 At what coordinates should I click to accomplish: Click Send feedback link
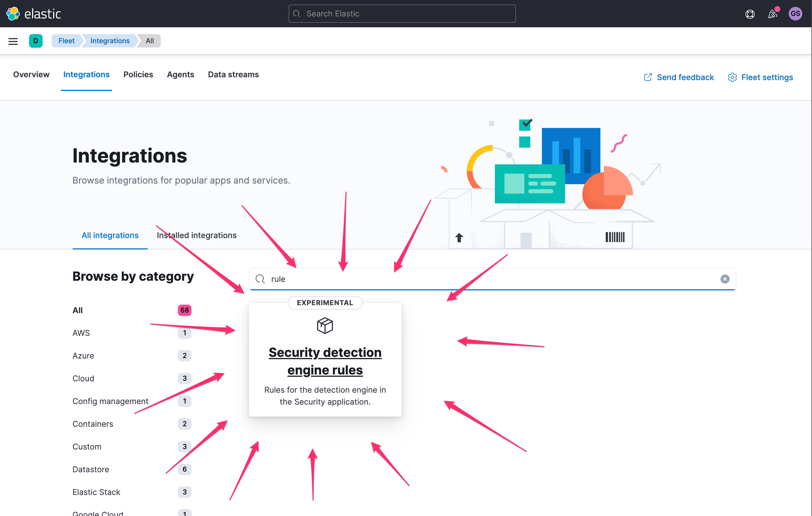tap(679, 77)
